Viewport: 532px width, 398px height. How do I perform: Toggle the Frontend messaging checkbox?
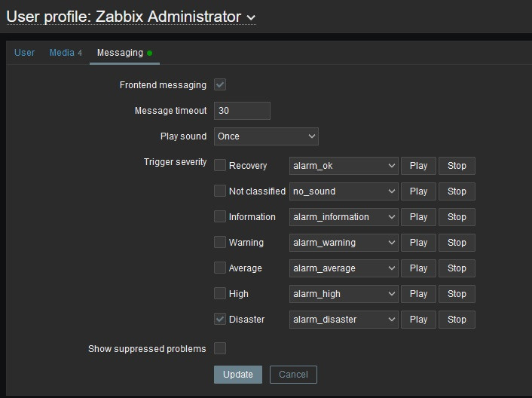pos(220,85)
